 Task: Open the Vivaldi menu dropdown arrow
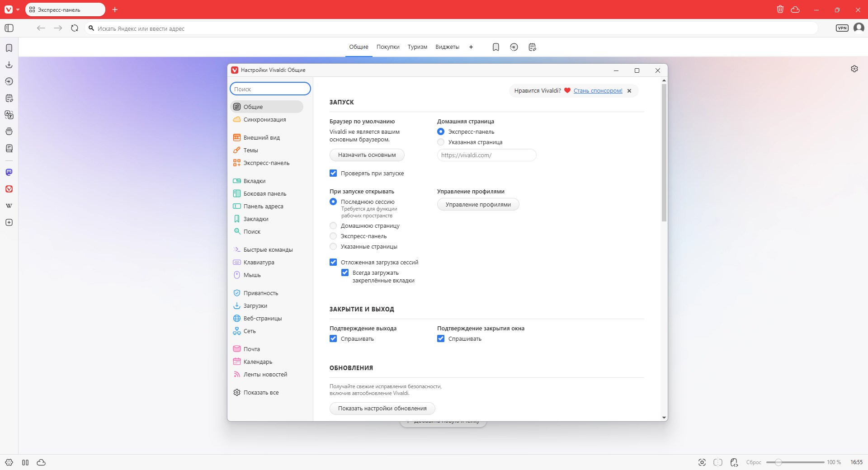pyautogui.click(x=18, y=9)
